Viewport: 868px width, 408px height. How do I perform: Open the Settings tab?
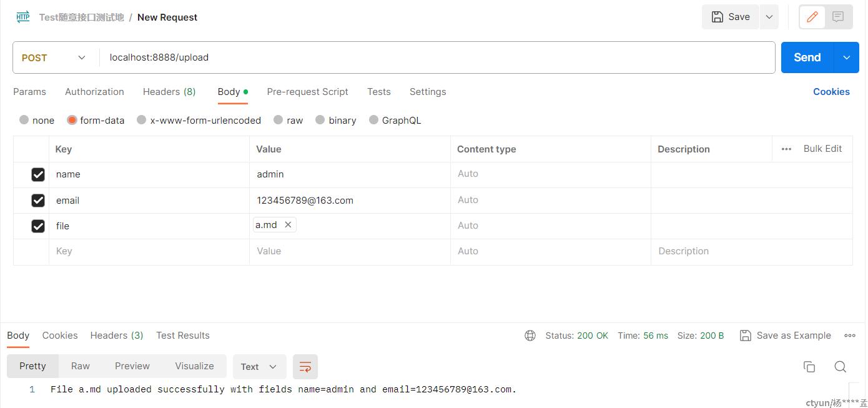[x=428, y=92]
